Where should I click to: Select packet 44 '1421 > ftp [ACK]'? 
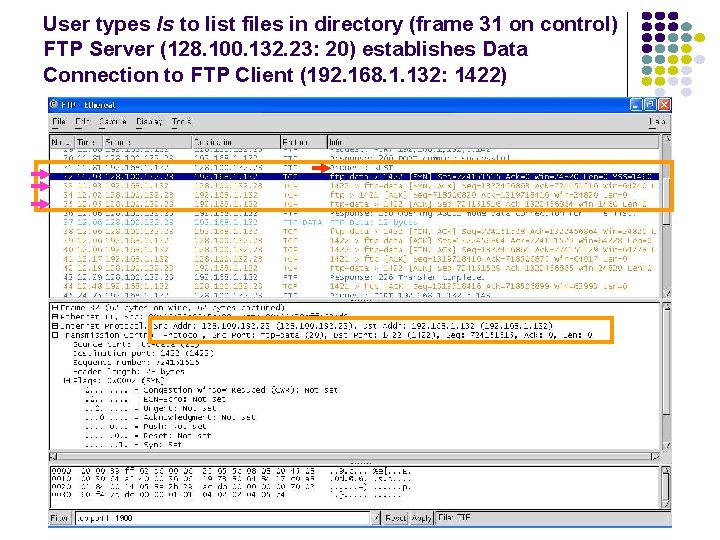354,287
